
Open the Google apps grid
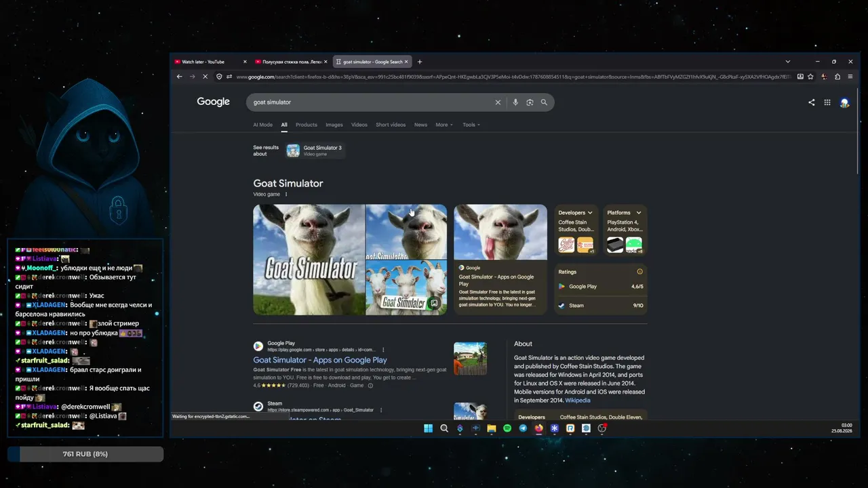point(827,102)
